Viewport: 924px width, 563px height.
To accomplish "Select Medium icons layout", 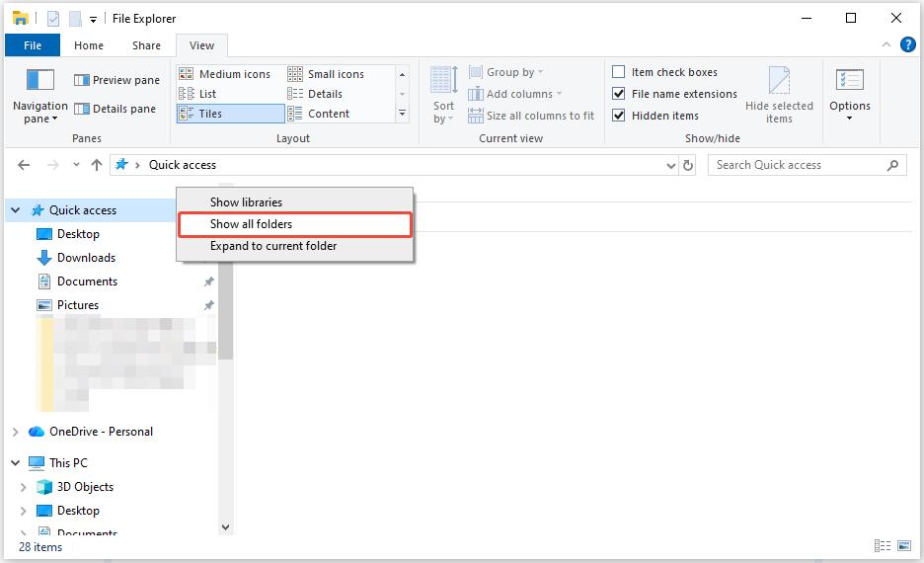I will [x=224, y=74].
